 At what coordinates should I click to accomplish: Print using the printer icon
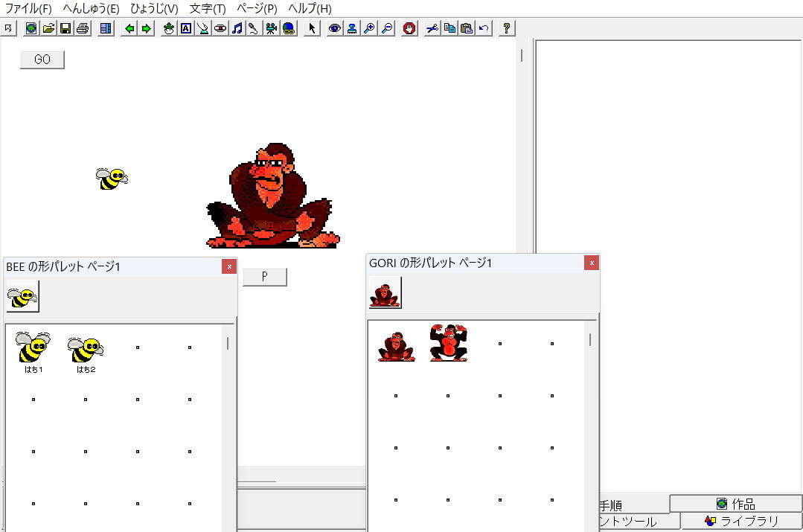tap(83, 29)
